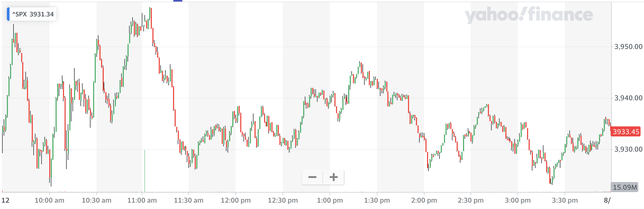
Task: Click the small blue marker at chart top
Action: (178, 1)
